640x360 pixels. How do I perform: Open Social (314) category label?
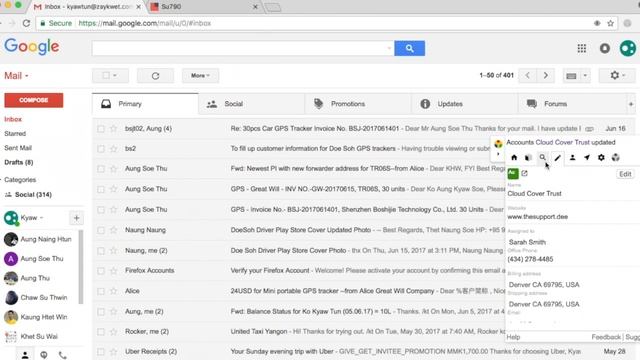click(x=33, y=195)
